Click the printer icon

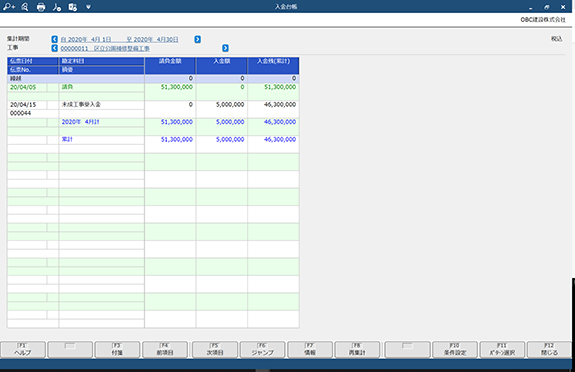pos(41,7)
